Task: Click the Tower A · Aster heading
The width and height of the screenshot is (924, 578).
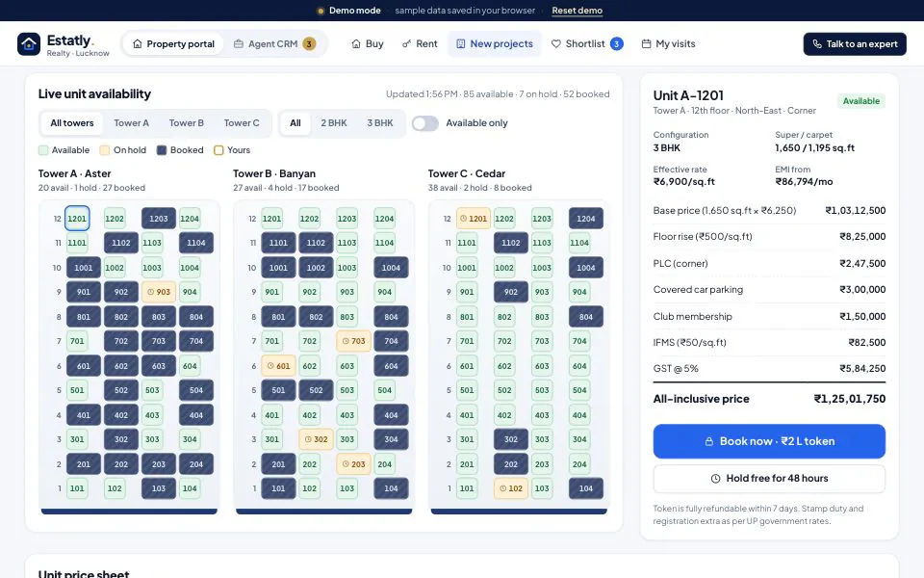Action: coord(75,173)
